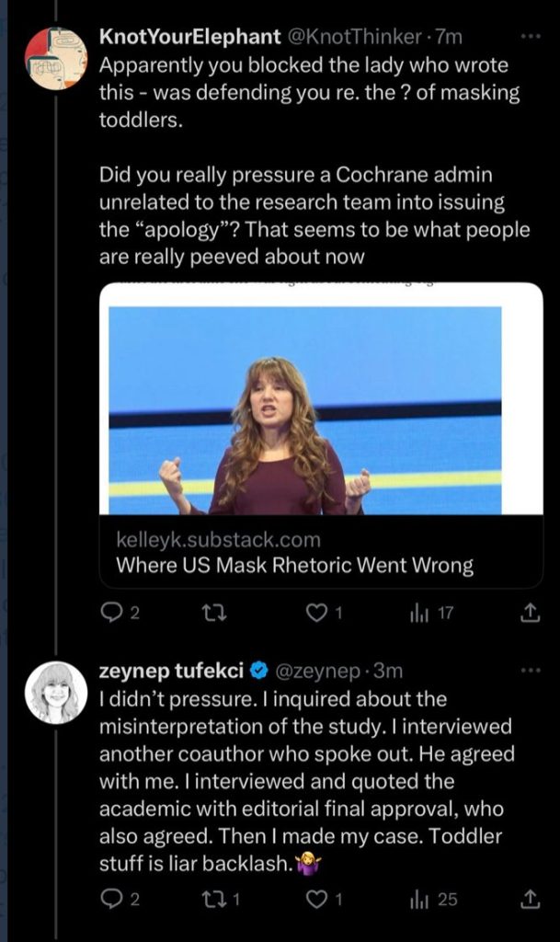The image size is (560, 942).
Task: Share zeynep tufekci's tweet
Action: (x=530, y=900)
